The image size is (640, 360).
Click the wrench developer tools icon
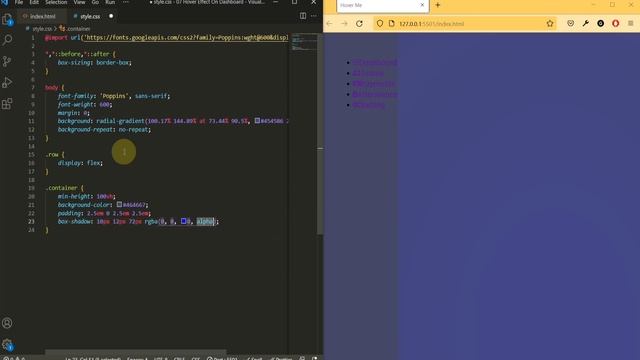[586, 24]
